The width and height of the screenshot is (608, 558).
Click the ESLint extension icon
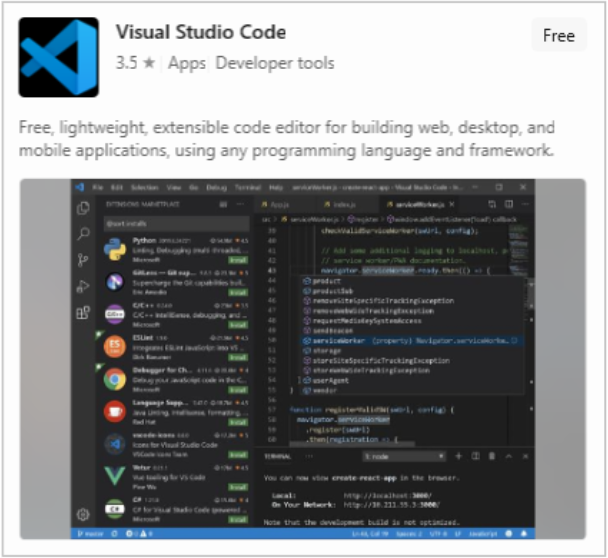[x=114, y=346]
